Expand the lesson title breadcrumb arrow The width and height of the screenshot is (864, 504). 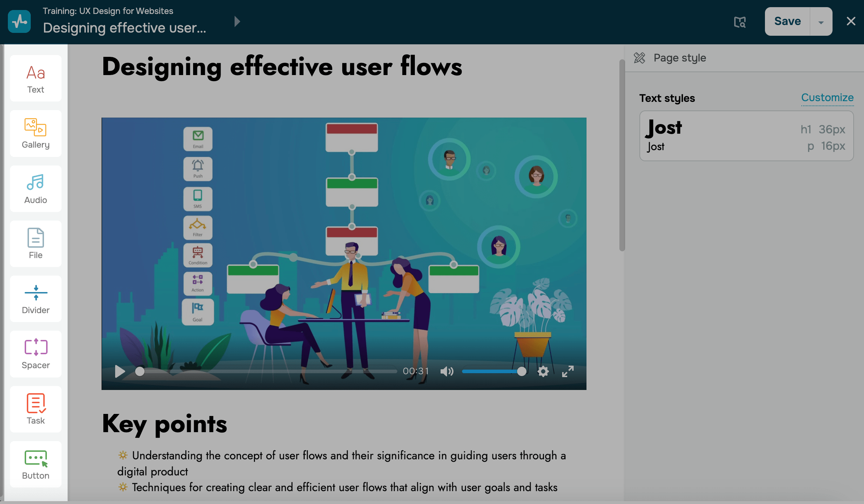point(237,21)
